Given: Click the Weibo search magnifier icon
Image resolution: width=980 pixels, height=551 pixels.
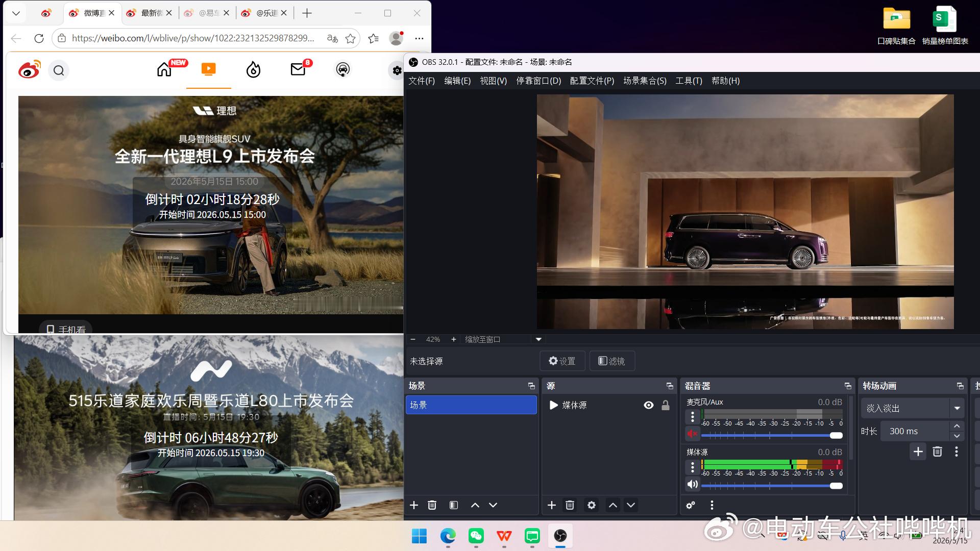Looking at the screenshot, I should pos(59,70).
